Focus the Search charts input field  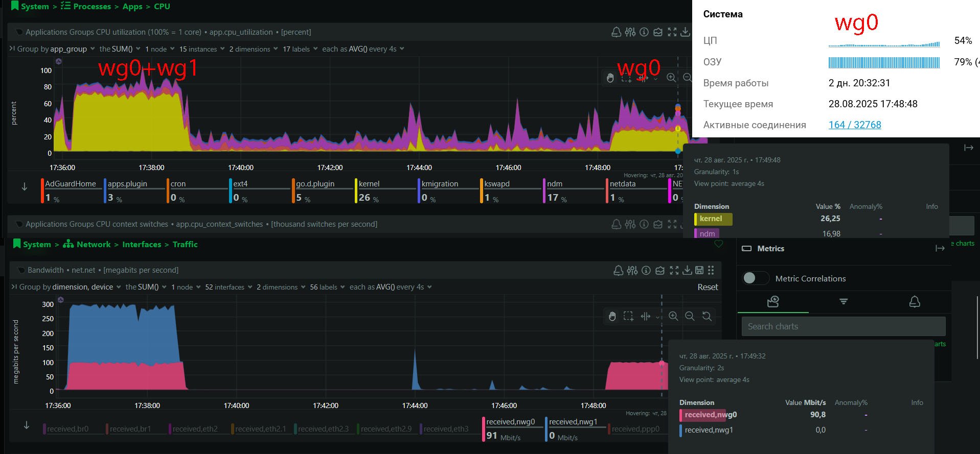(844, 326)
